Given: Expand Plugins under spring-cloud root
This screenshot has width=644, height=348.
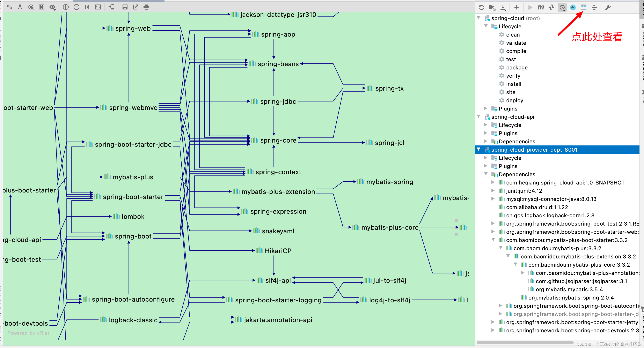Looking at the screenshot, I should pyautogui.click(x=486, y=108).
